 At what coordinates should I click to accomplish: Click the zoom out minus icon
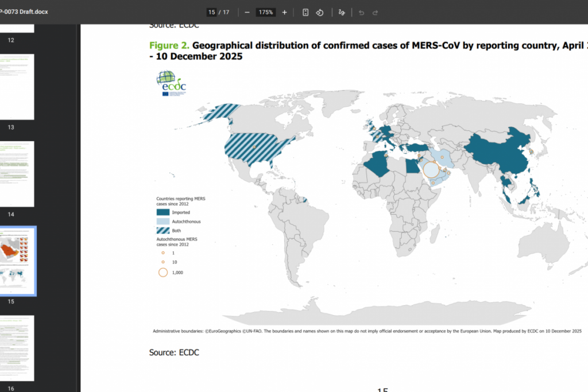click(247, 12)
